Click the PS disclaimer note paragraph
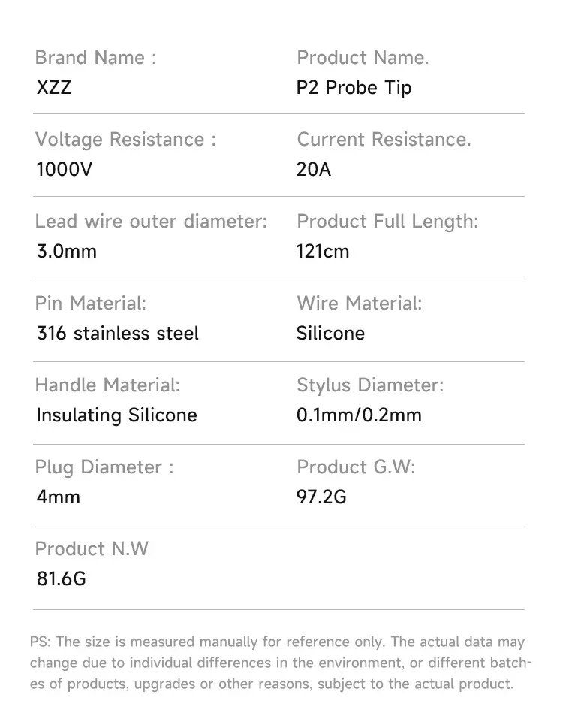This screenshot has height=728, width=563. point(281,663)
